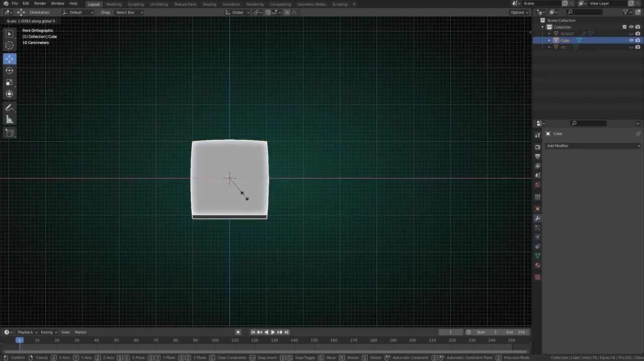Select the 3D Cursor tool
This screenshot has height=361, width=644.
coord(9,46)
